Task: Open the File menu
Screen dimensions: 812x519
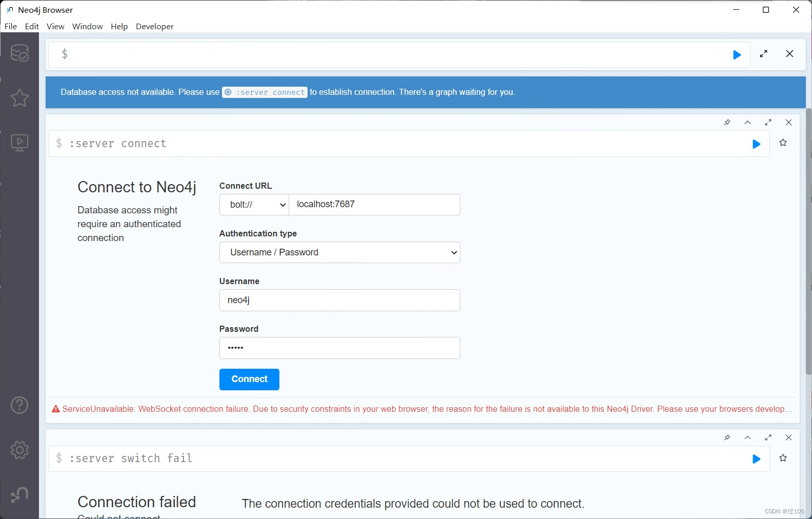Action: click(x=11, y=27)
